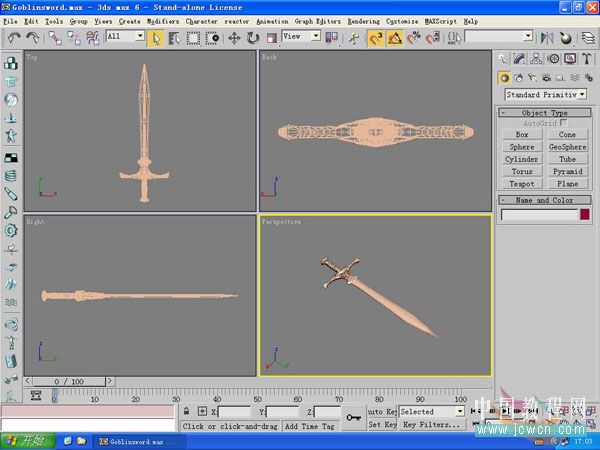Toggle 3D Snaps magnet button
600x450 pixels.
tap(376, 38)
